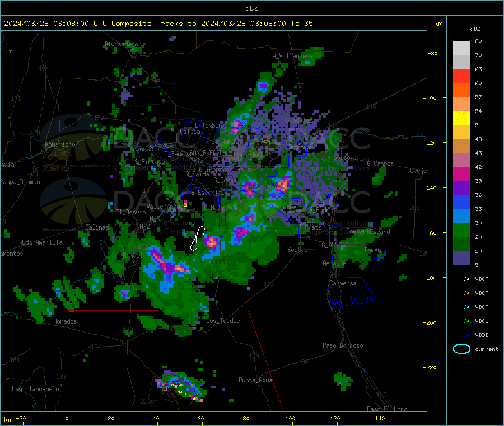The width and height of the screenshot is (504, 426).
Task: Select the 5 dBZ purple color swatch
Action: (461, 258)
